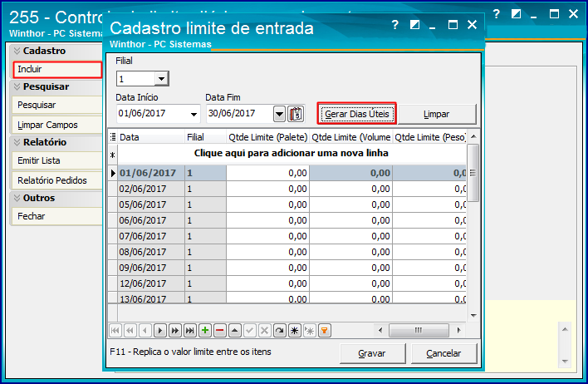
Task: Select the row dated 12/06/2017
Action: point(287,283)
